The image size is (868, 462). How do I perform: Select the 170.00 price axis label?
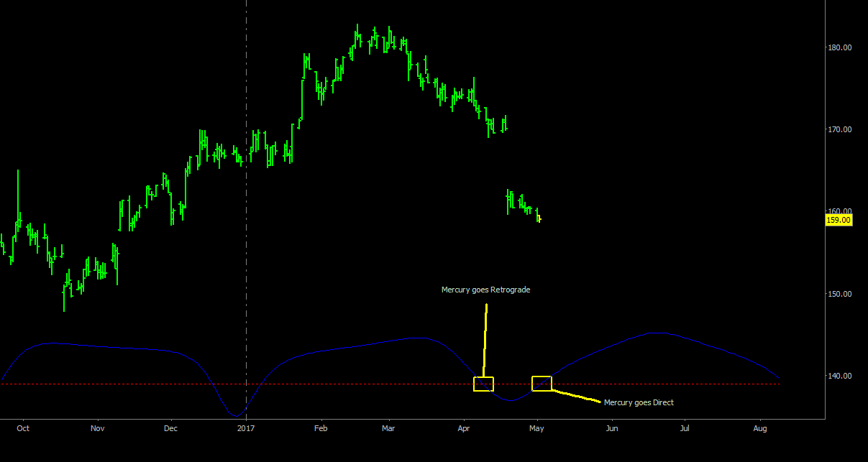point(840,129)
